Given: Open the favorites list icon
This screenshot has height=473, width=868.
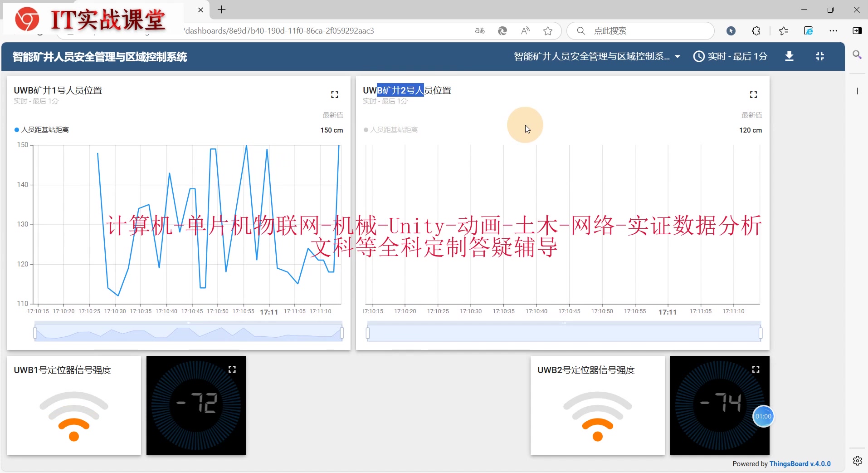Looking at the screenshot, I should pos(784,31).
